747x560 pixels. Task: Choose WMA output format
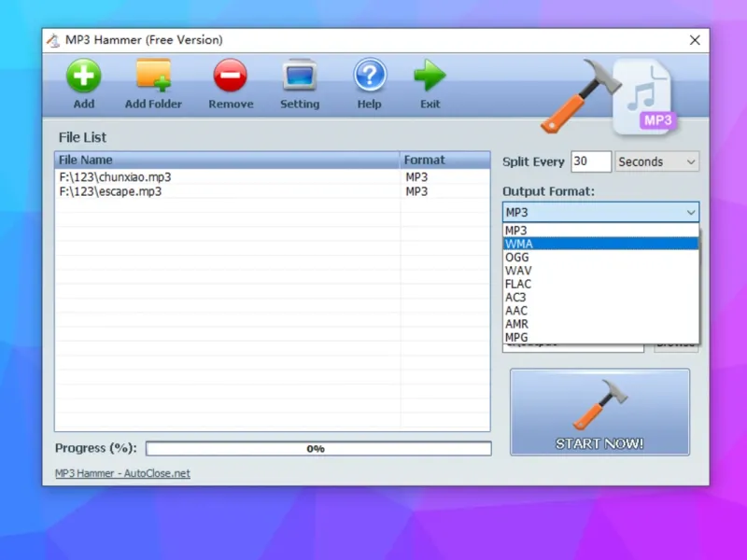tap(600, 244)
